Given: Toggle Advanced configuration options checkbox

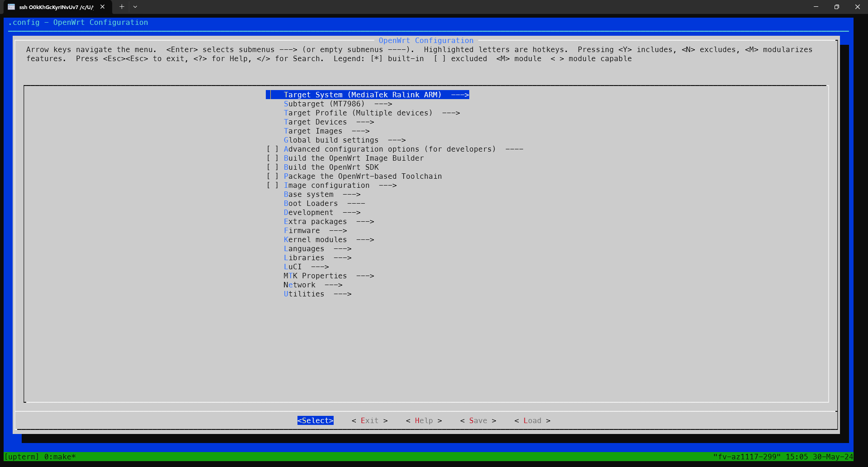Looking at the screenshot, I should pyautogui.click(x=272, y=149).
